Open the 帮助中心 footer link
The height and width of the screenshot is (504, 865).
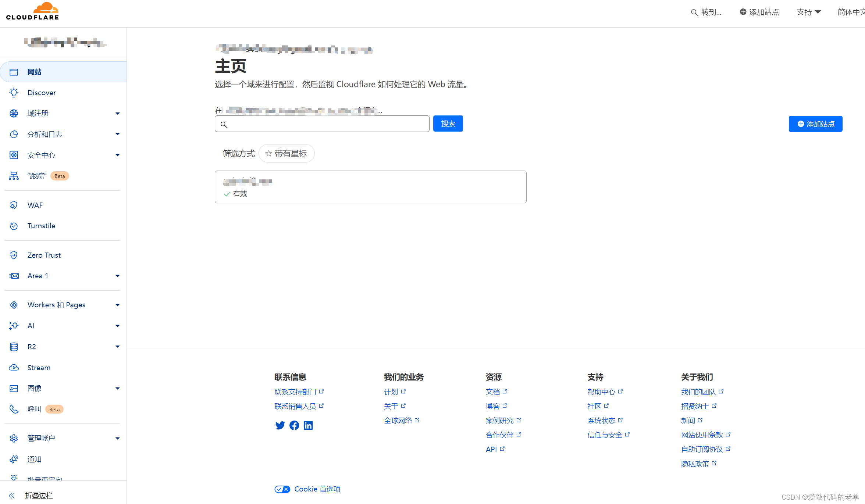point(601,392)
